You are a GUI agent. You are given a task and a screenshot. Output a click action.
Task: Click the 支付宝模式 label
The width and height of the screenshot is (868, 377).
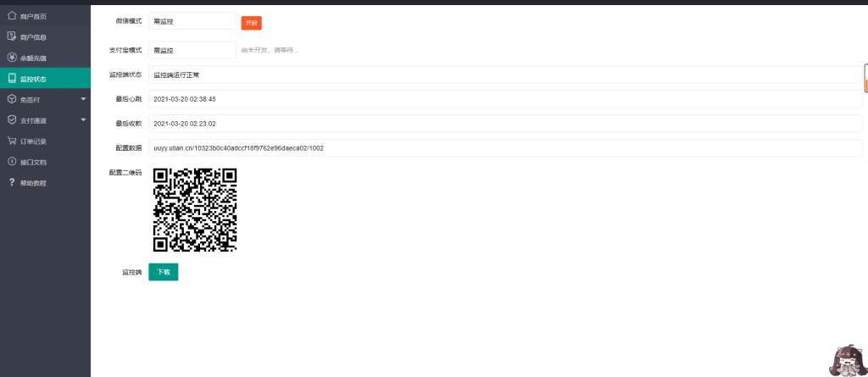(125, 50)
